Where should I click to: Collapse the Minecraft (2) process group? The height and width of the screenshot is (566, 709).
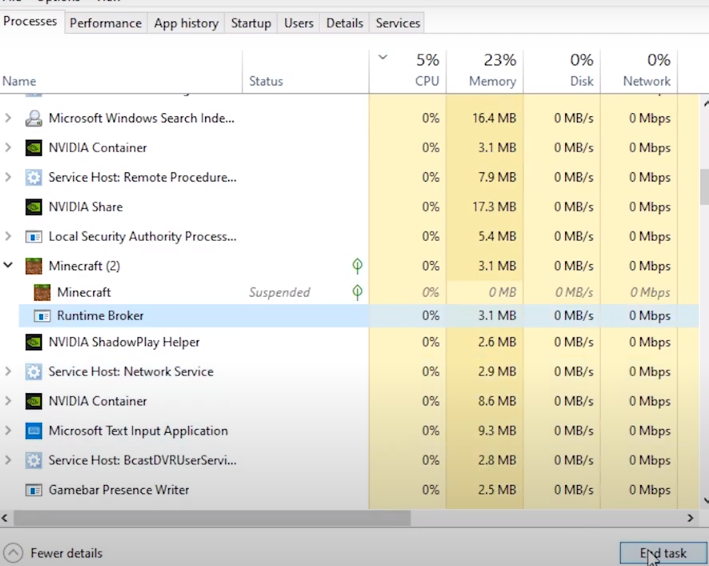click(x=8, y=265)
